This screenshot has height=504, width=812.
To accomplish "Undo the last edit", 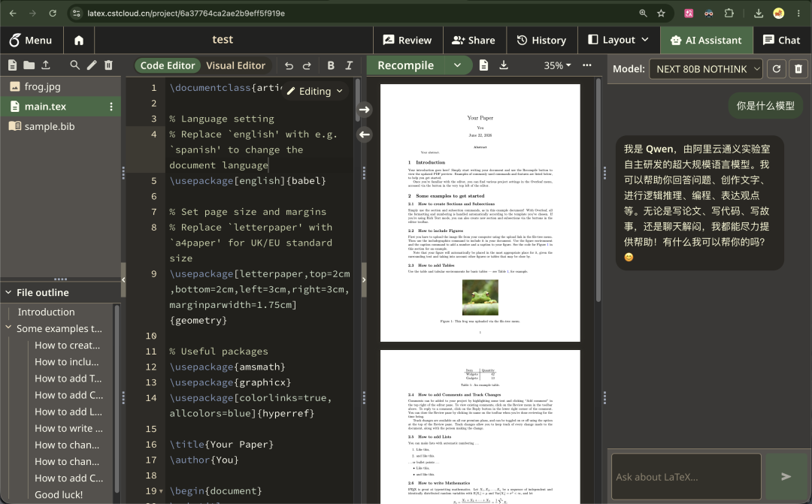I will coord(289,65).
